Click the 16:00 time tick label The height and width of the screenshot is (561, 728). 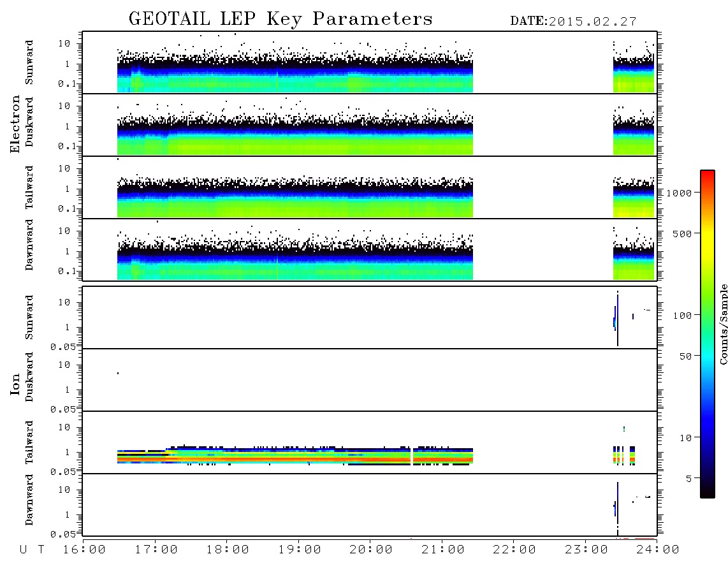pyautogui.click(x=84, y=550)
